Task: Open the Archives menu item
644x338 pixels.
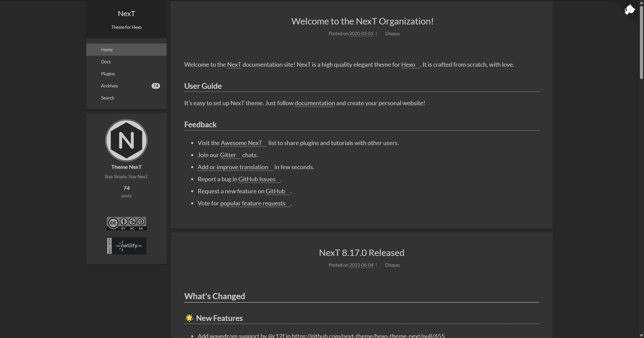Action: [126, 86]
